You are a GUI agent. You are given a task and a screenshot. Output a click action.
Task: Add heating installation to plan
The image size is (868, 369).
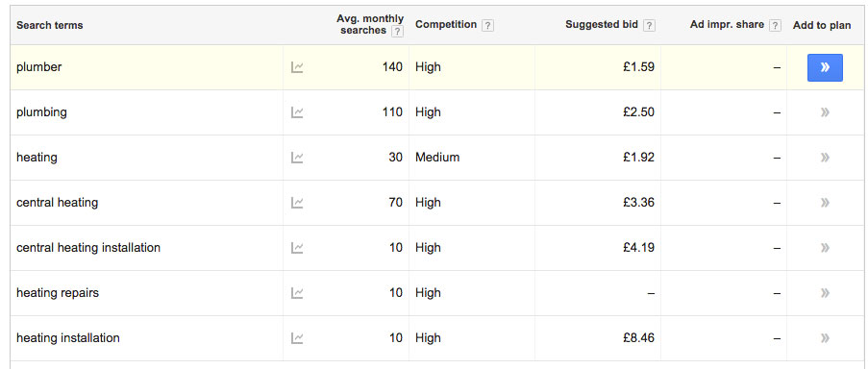point(825,338)
